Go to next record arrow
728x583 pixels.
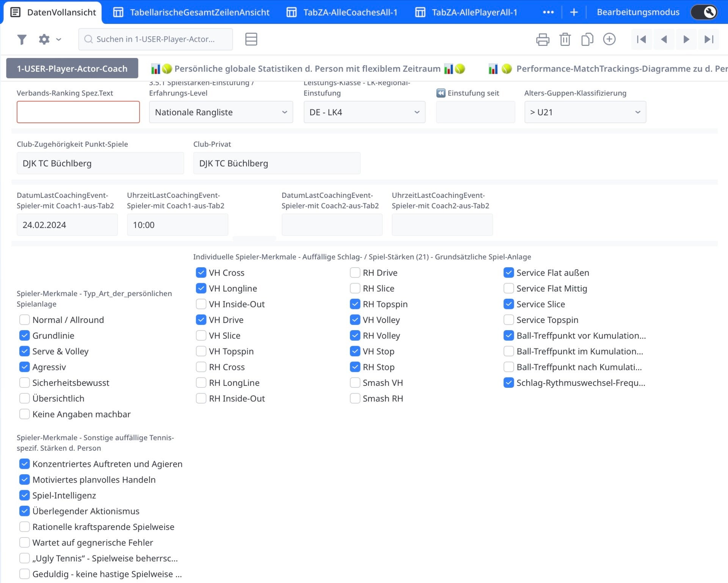[686, 39]
